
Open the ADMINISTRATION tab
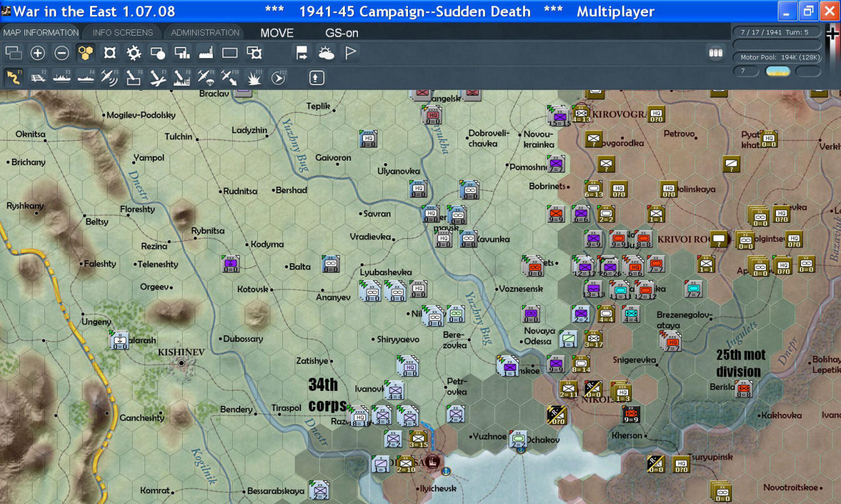205,33
